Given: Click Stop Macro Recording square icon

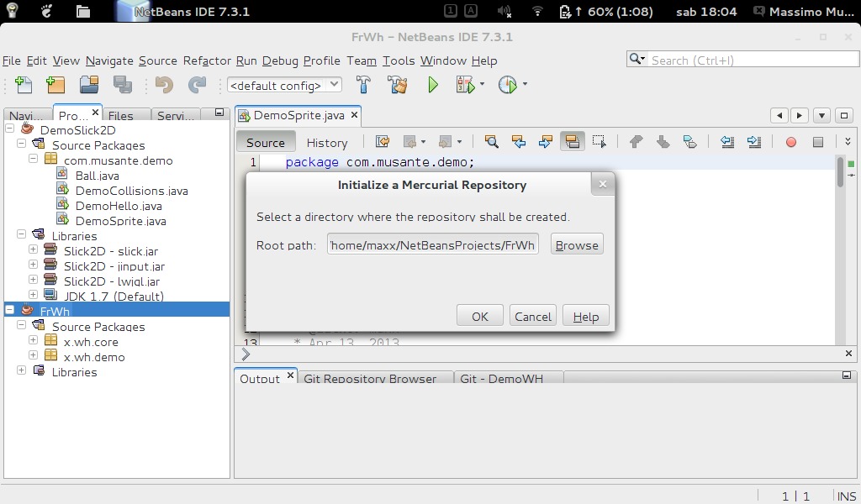Looking at the screenshot, I should pos(817,142).
